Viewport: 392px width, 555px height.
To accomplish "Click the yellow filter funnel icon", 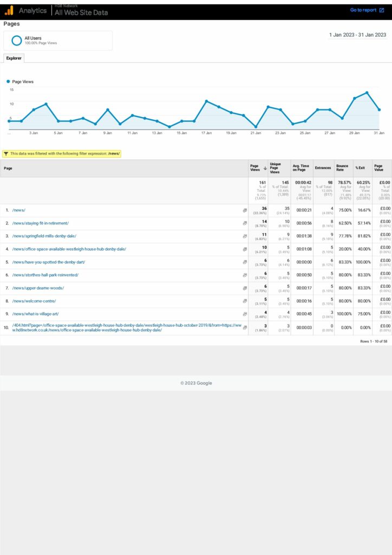I will (5, 153).
